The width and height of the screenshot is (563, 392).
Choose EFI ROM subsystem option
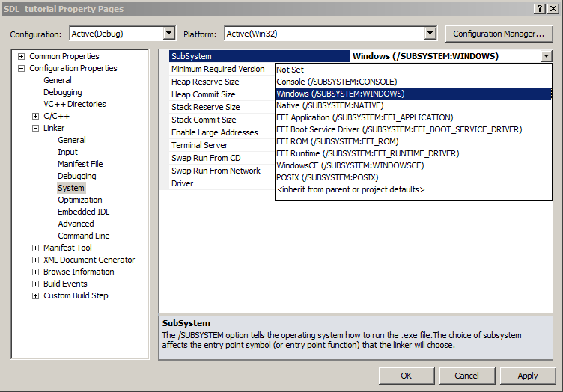point(413,141)
